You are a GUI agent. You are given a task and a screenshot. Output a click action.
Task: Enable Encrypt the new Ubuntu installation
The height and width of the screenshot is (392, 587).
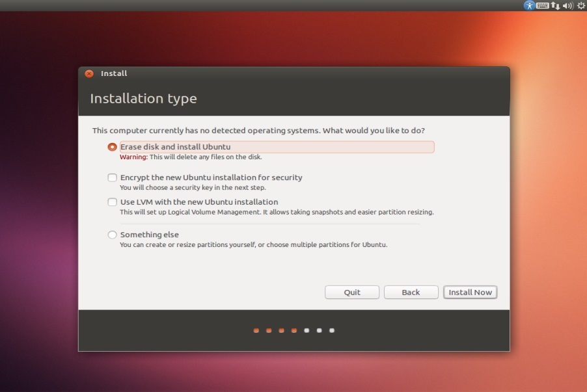(x=113, y=177)
